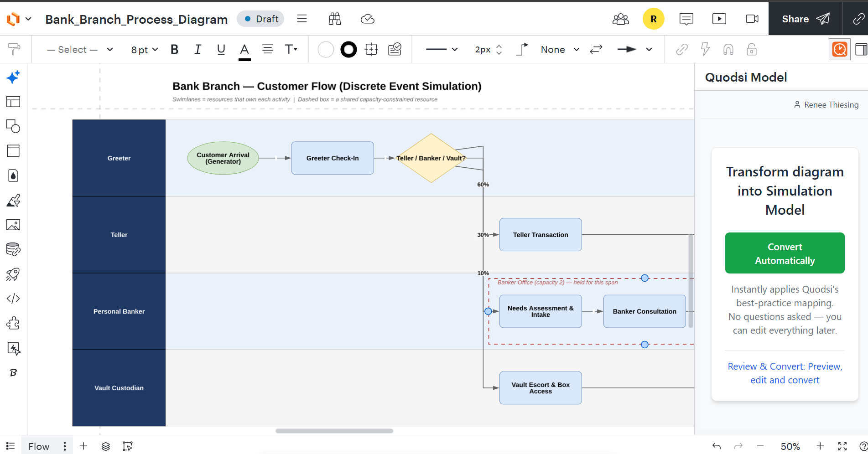The image size is (868, 454).
Task: Start presentation mode play icon
Action: (719, 19)
